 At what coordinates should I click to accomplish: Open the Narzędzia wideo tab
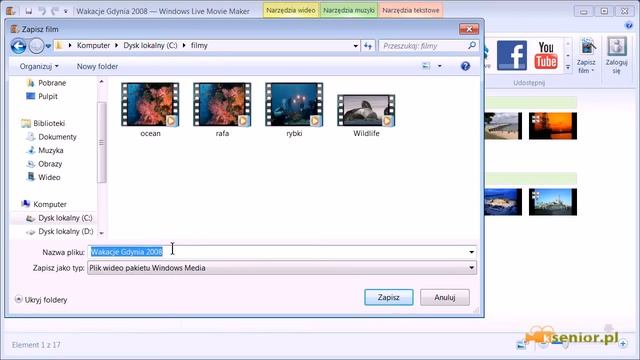(291, 10)
